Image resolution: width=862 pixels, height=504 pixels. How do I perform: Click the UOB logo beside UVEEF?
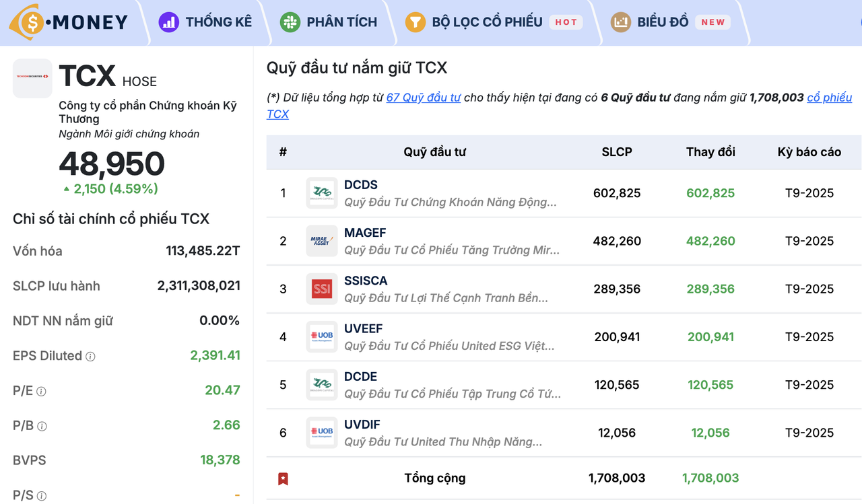pos(322,336)
